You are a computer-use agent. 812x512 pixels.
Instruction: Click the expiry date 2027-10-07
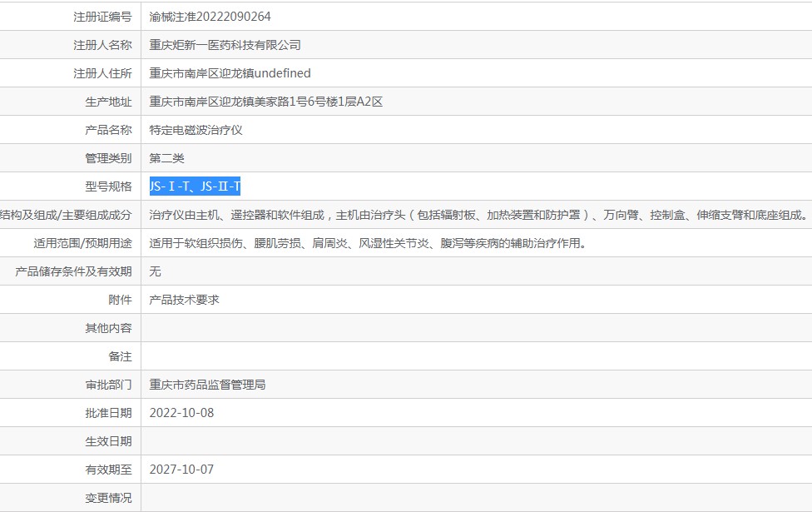[x=181, y=470]
